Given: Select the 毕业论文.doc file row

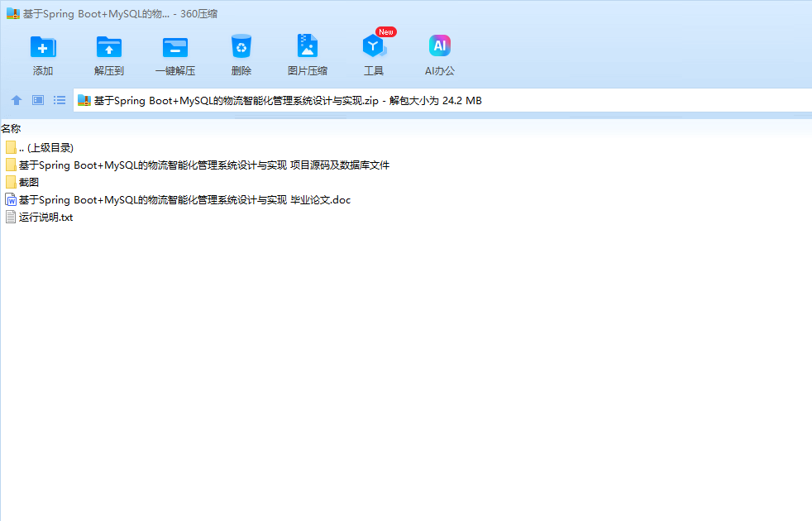Looking at the screenshot, I should click(178, 200).
